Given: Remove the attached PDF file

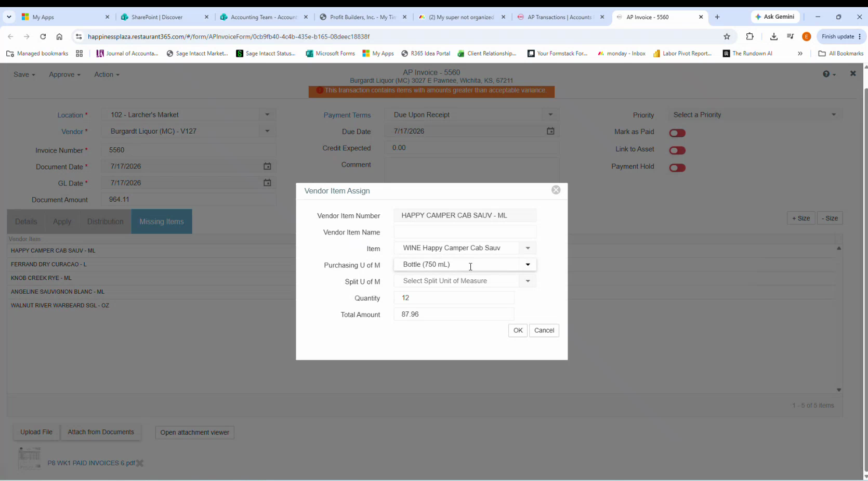Looking at the screenshot, I should pyautogui.click(x=140, y=463).
